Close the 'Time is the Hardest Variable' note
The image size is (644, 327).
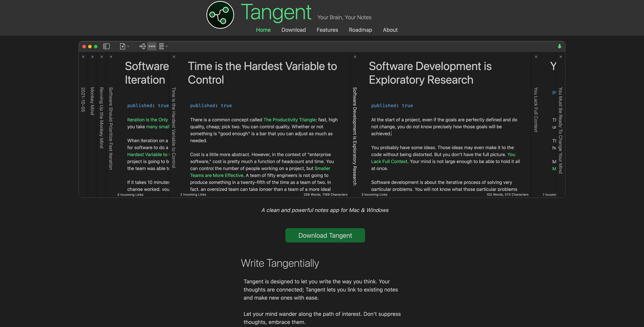coord(174,57)
